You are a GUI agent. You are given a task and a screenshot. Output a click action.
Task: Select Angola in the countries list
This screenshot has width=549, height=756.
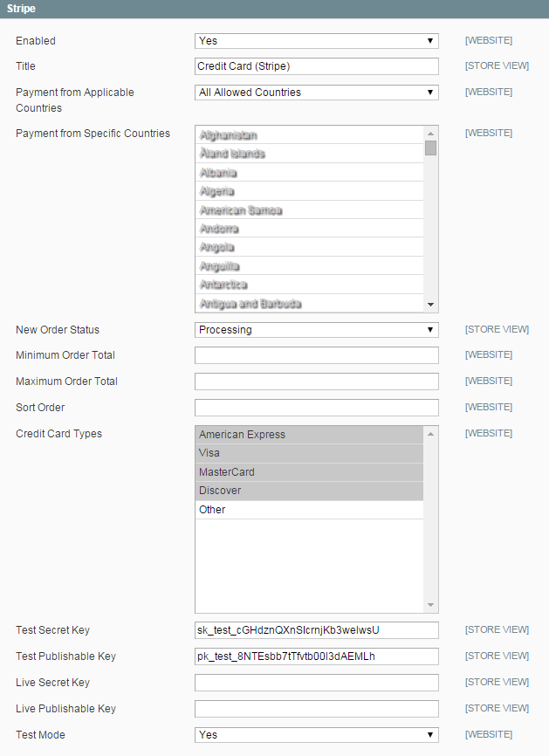click(x=310, y=247)
